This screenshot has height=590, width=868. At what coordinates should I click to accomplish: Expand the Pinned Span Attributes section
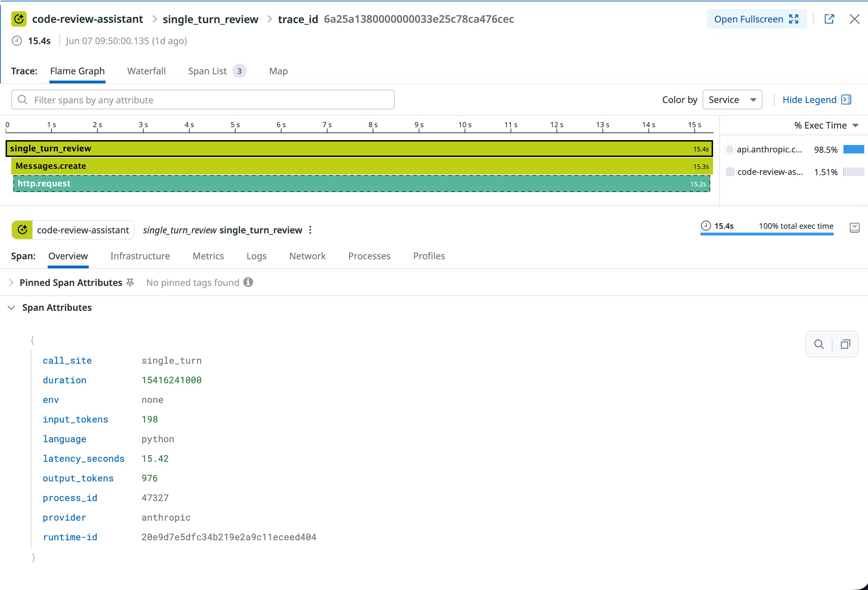pos(11,282)
